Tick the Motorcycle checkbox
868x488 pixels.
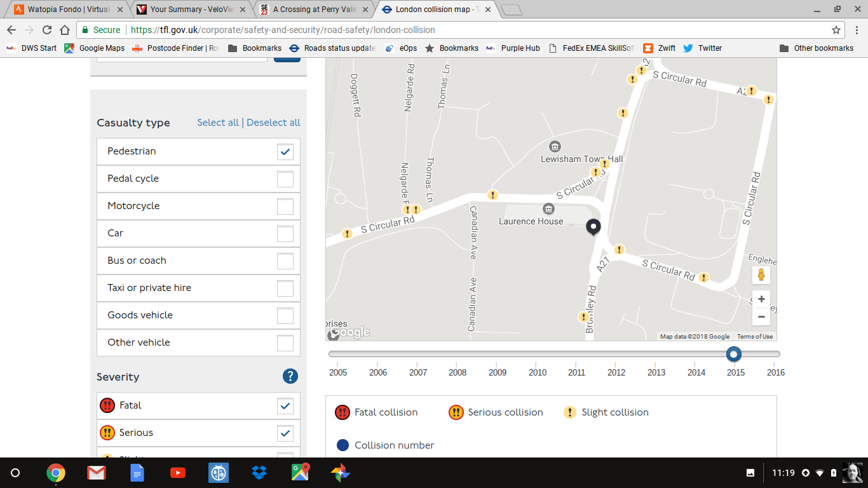[285, 206]
